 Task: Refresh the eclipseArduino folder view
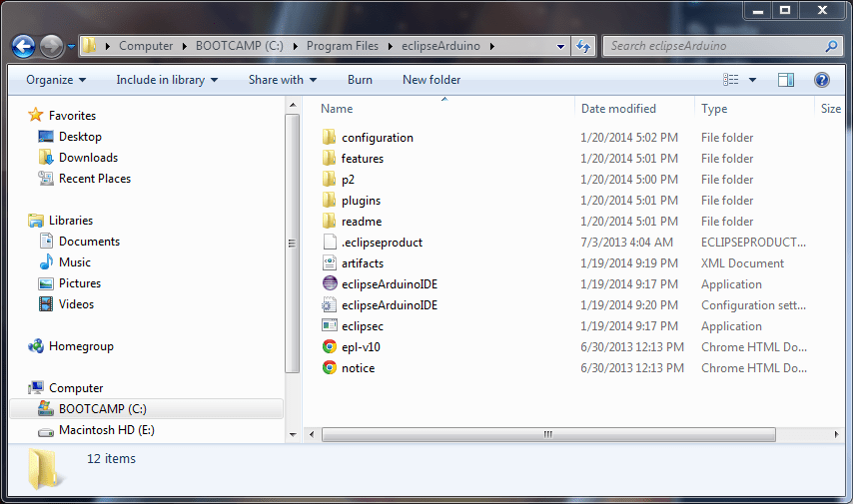583,46
